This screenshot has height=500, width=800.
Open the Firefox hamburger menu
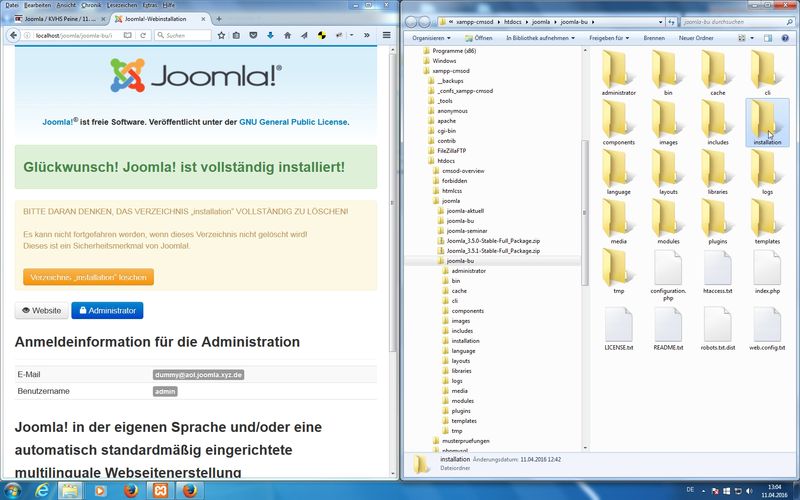[x=387, y=35]
